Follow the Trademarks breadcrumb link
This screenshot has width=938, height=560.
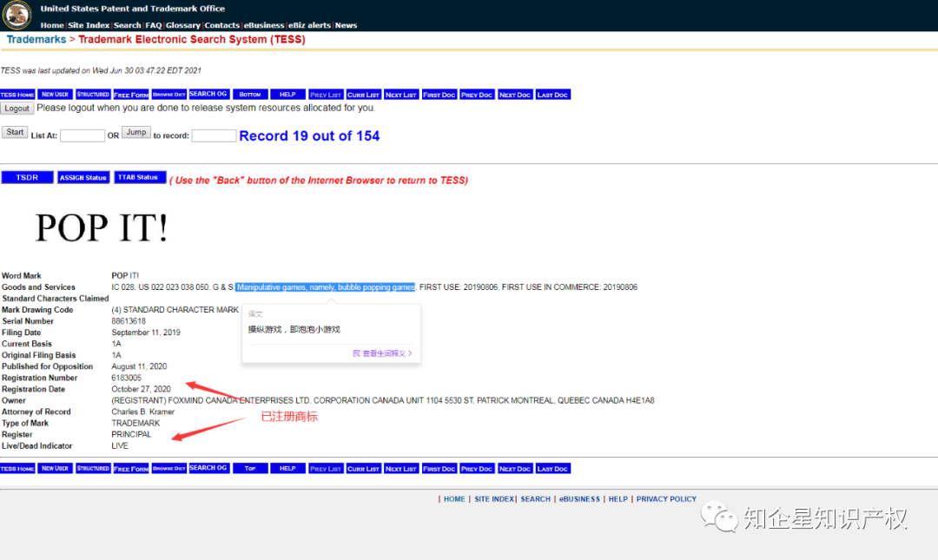coord(36,39)
